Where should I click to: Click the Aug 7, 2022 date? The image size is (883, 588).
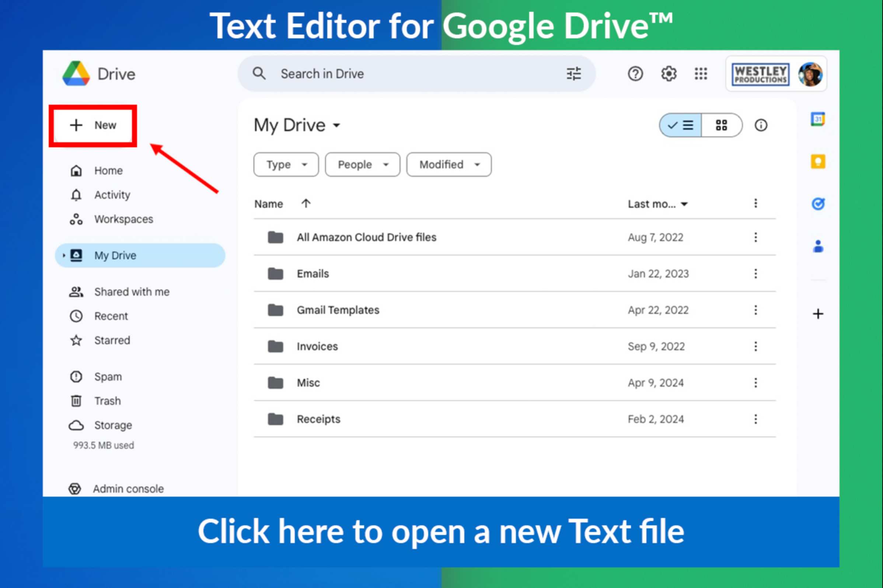click(655, 237)
